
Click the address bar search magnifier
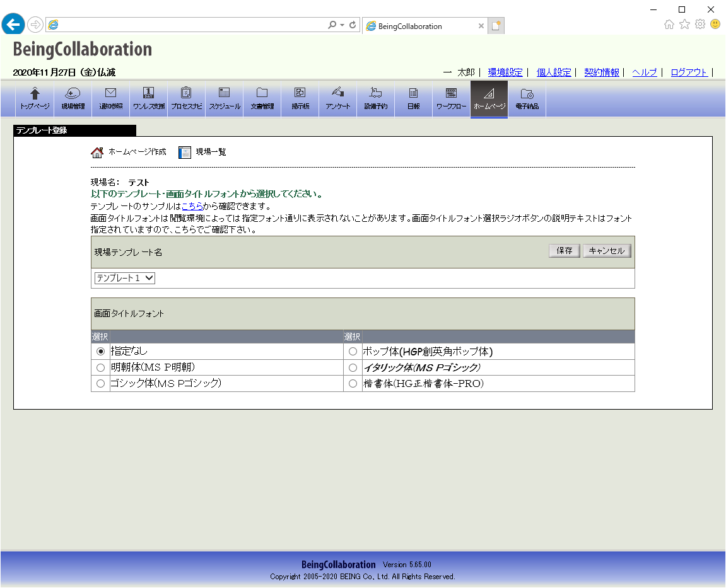(332, 25)
